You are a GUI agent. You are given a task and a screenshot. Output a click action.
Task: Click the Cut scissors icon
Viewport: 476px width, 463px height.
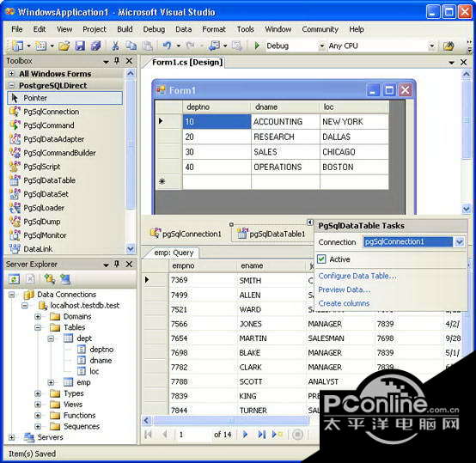115,46
